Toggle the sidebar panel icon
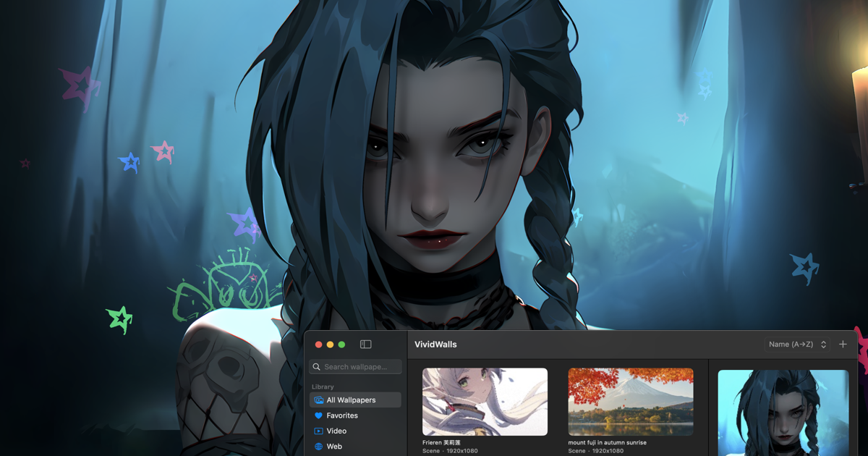Viewport: 868px width, 456px height. 365,345
